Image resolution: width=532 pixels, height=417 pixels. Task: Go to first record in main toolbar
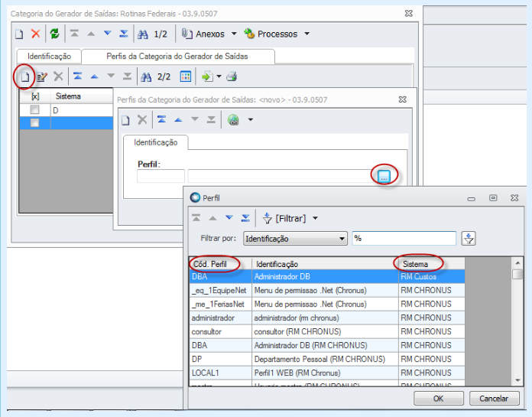pos(74,33)
